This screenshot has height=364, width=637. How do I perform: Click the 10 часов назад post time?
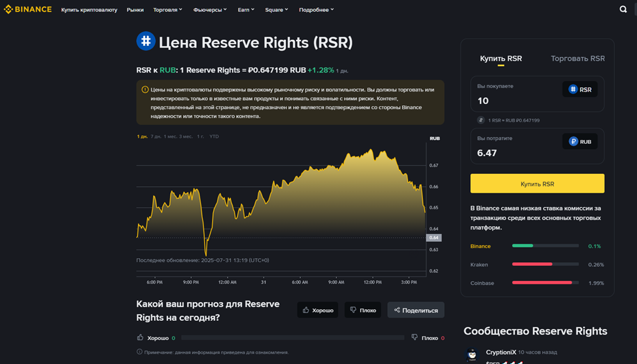[x=538, y=352]
